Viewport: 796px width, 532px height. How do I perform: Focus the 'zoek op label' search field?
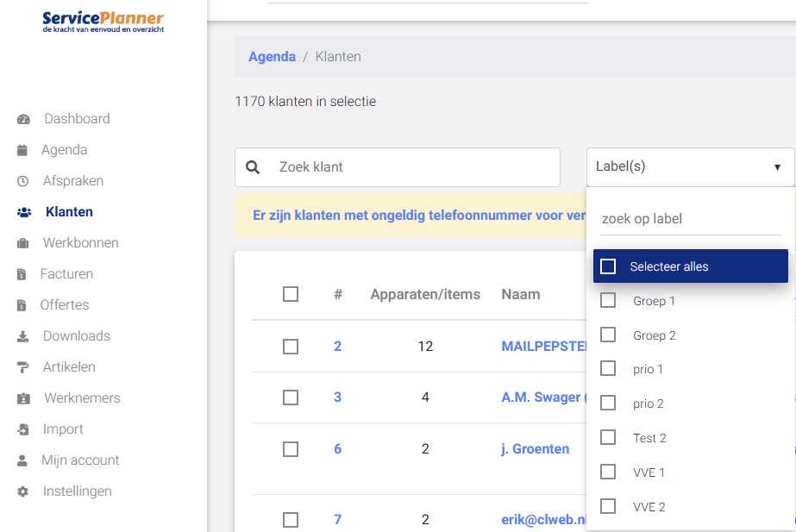pos(690,219)
